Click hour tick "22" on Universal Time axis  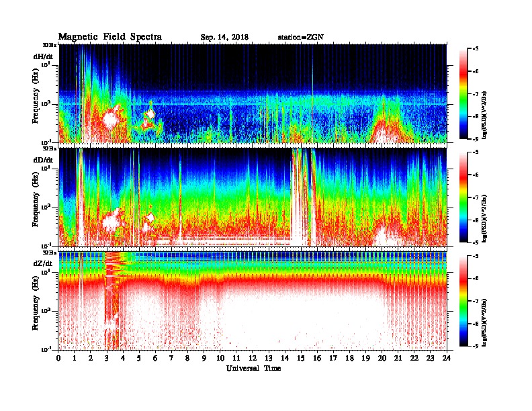[x=414, y=358]
